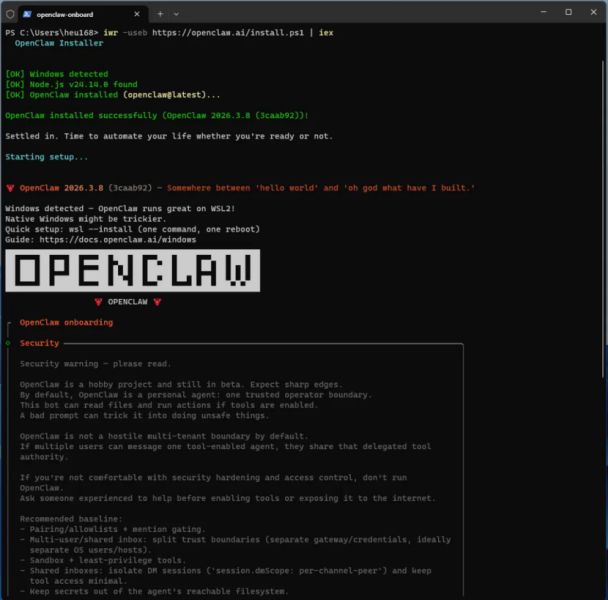
Task: Click '(openclaw@latest)...' text
Action: tap(171, 95)
